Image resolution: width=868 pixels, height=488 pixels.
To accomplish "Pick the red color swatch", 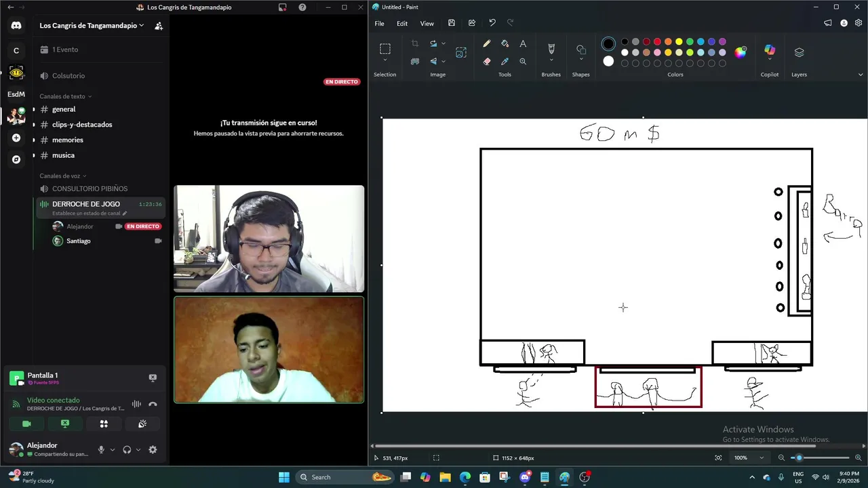I will (657, 41).
